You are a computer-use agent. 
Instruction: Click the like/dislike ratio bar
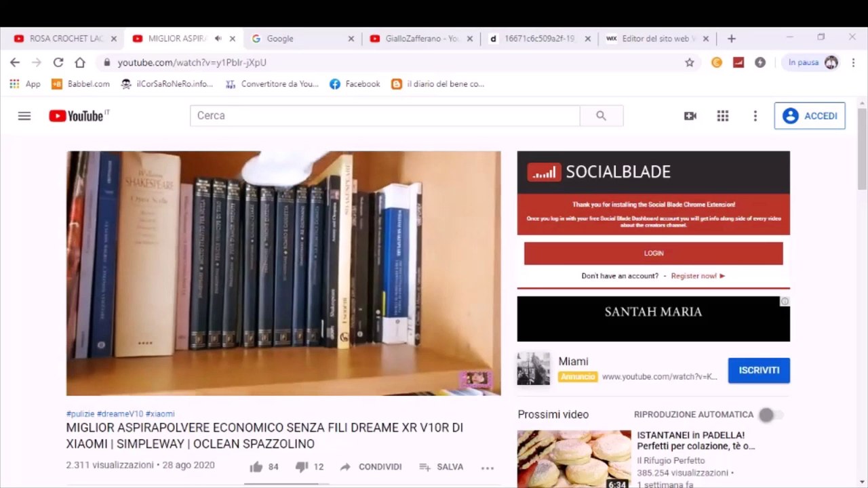pos(286,484)
